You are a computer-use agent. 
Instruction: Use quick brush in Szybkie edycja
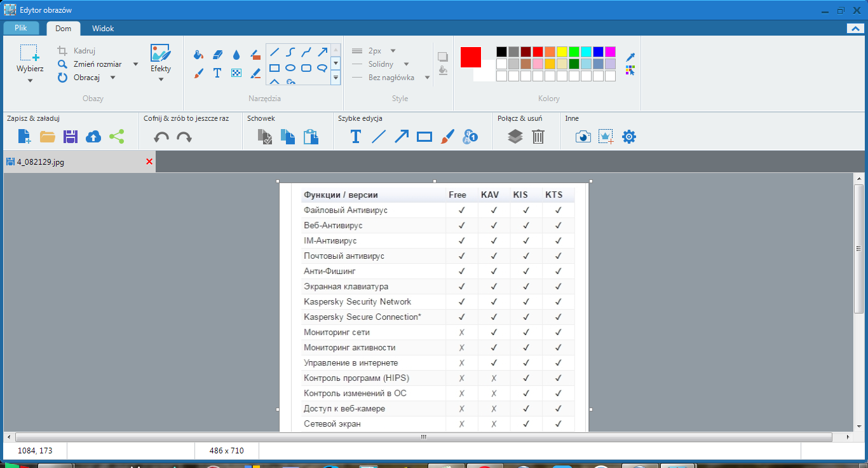click(x=447, y=136)
